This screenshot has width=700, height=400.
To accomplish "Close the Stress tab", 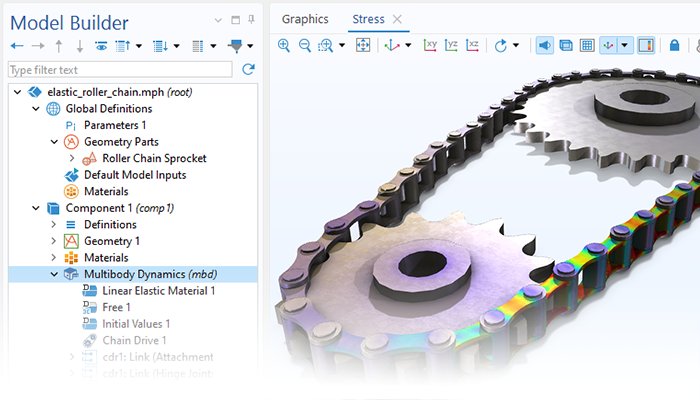I will (397, 19).
